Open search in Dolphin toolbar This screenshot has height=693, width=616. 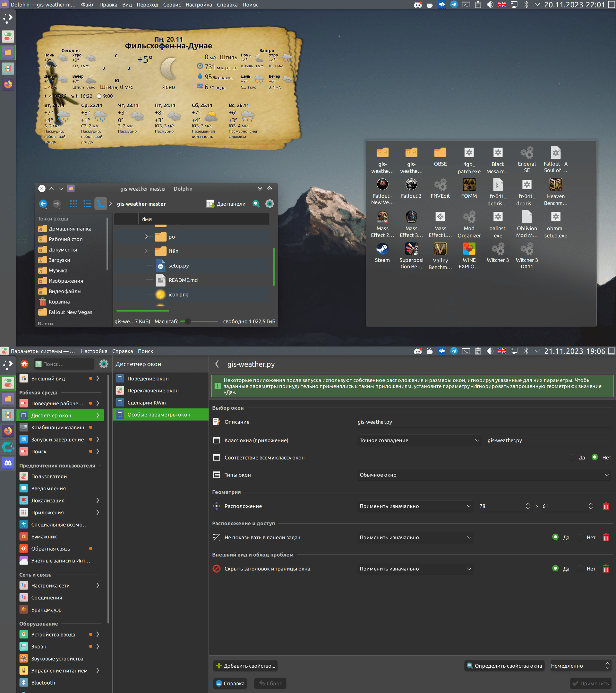pos(256,203)
